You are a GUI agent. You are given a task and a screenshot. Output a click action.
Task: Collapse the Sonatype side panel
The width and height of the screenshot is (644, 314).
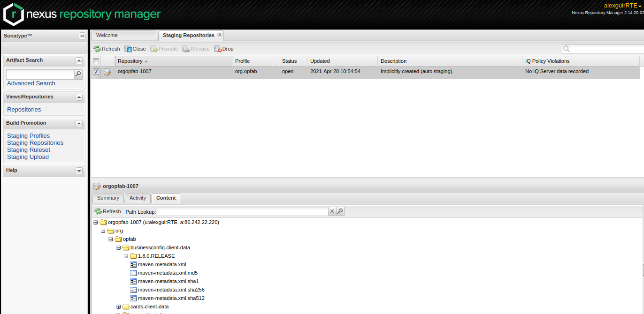point(82,36)
